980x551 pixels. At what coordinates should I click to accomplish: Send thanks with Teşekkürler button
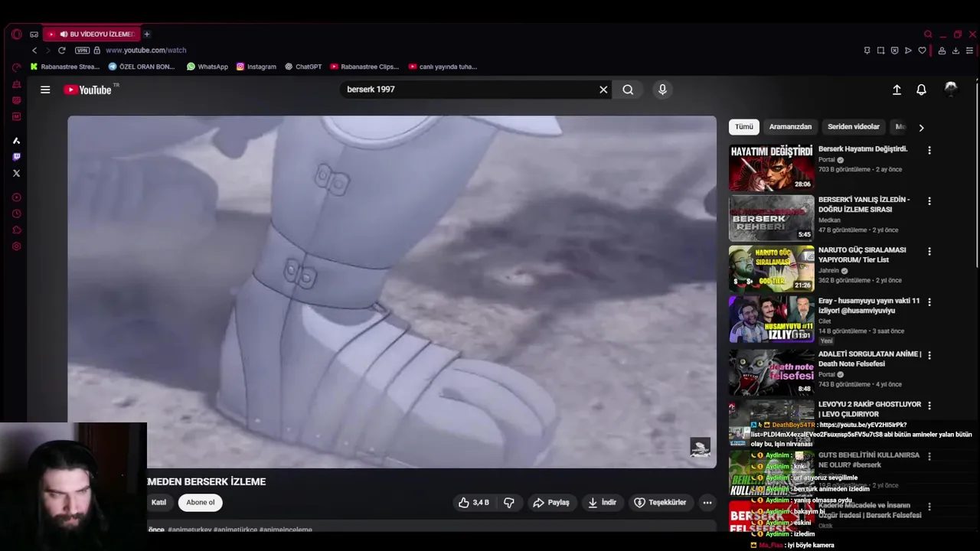[x=660, y=503]
